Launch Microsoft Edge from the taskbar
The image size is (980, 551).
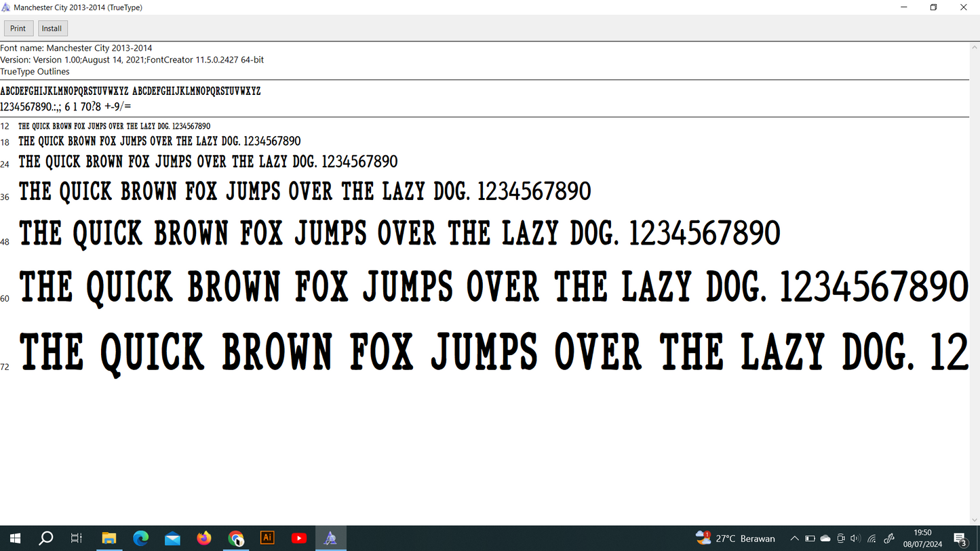click(x=140, y=538)
